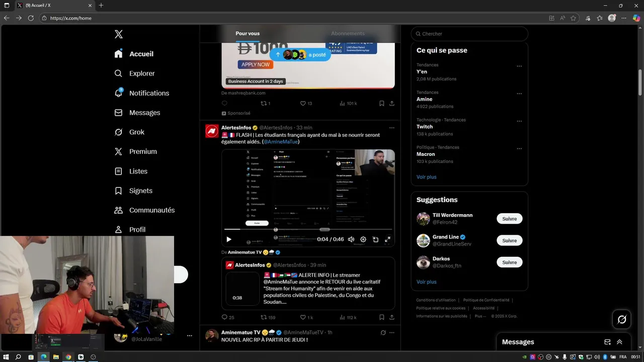Image resolution: width=644 pixels, height=362 pixels.
Task: Open floating Grok button
Action: pos(622,319)
